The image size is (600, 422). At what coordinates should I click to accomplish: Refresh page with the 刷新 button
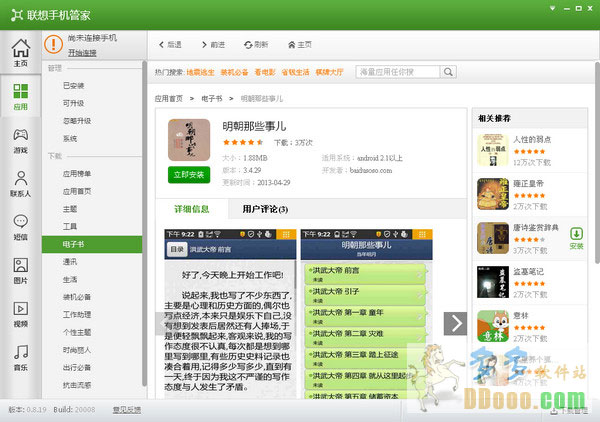click(x=256, y=45)
